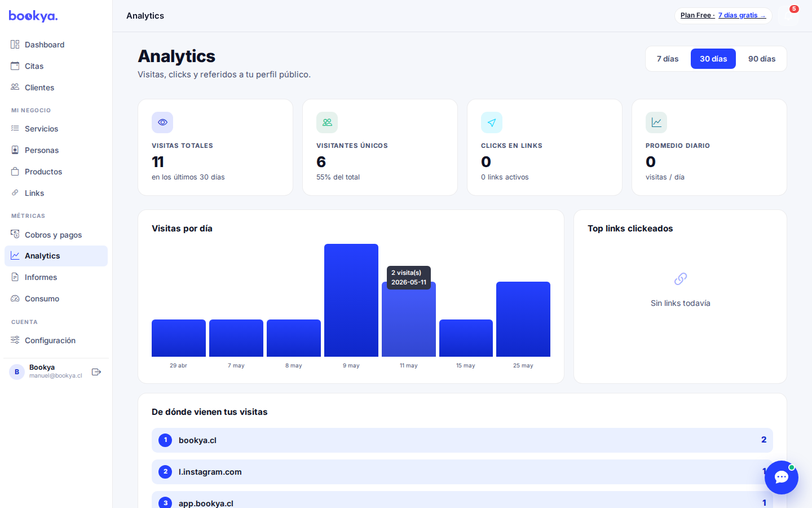The width and height of the screenshot is (812, 508).
Task: Click the Links chain icon in sidebar
Action: point(15,193)
